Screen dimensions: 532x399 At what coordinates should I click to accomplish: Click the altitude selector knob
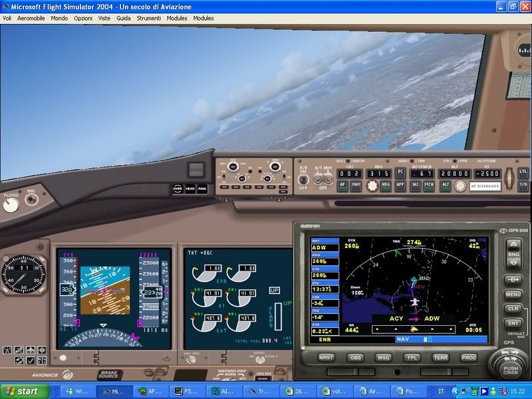pyautogui.click(x=460, y=186)
